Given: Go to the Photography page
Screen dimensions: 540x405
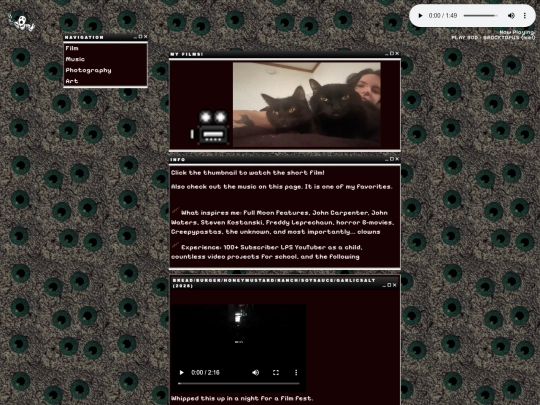Looking at the screenshot, I should 88,70.
